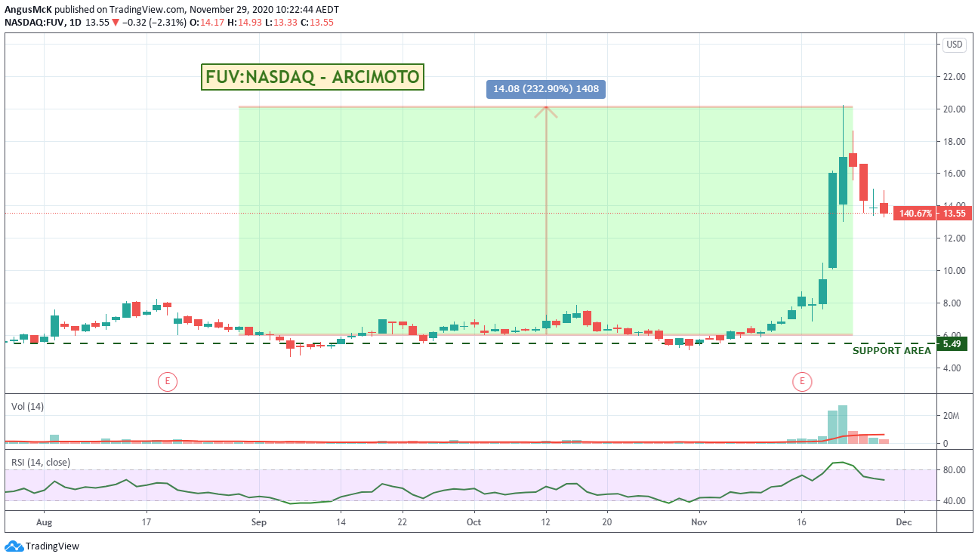978x560 pixels.
Task: Click the Vol (14) indicator label
Action: pyautogui.click(x=28, y=407)
